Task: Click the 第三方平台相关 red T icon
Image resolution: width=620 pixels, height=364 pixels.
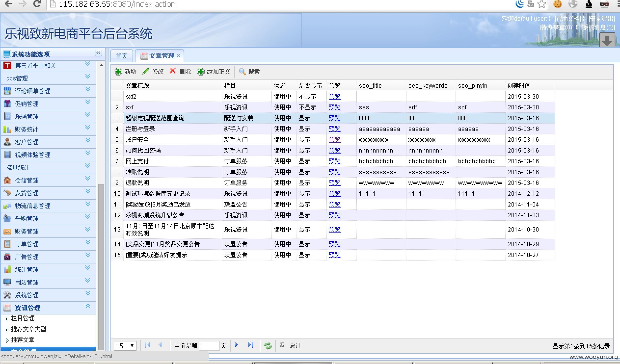Action: (7, 65)
